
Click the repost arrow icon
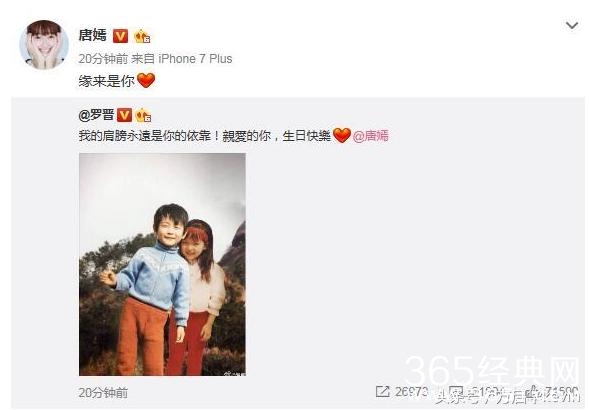pos(382,392)
